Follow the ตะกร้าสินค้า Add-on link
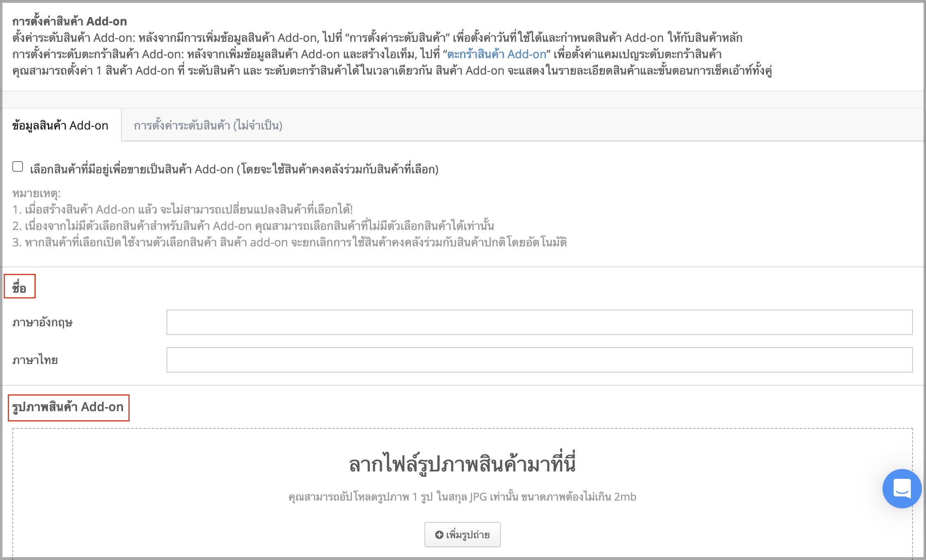Screen dimensions: 926x560 click(x=496, y=54)
